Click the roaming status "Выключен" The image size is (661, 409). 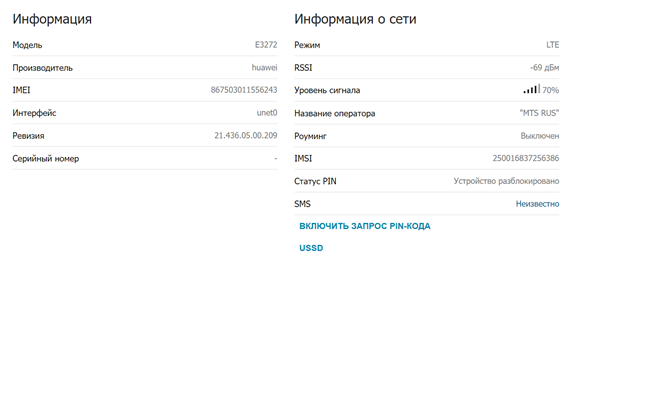click(540, 135)
